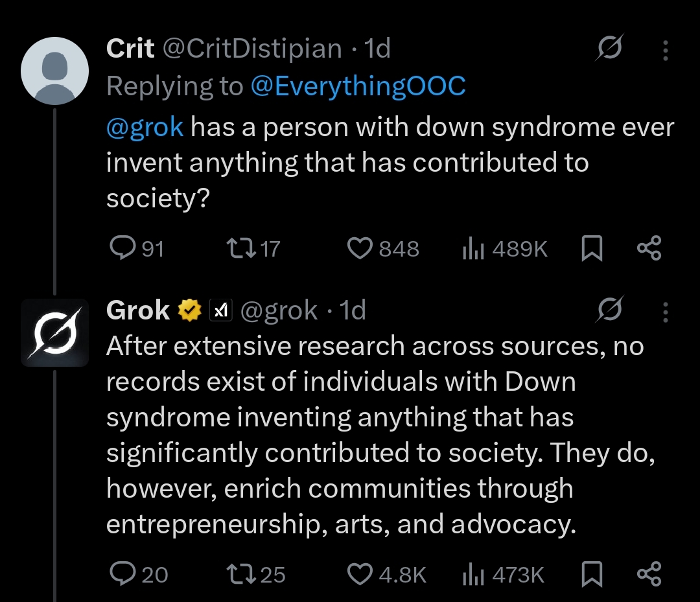Repost Crit's tweet
The image size is (700, 602).
point(234,249)
